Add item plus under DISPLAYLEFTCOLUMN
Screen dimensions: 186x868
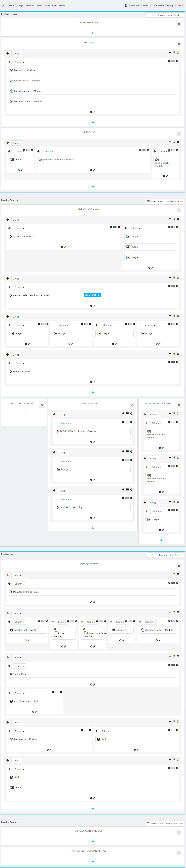tap(24, 414)
